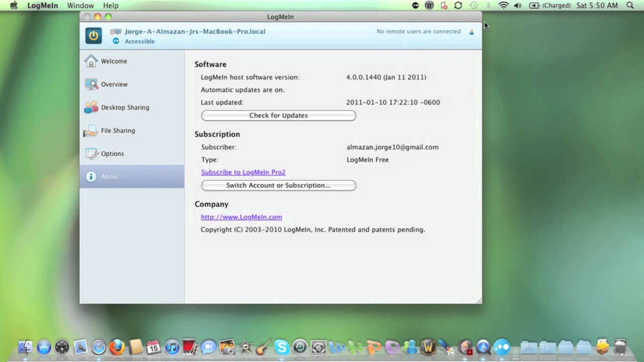
Task: Open QuickTime Player from the dock
Action: click(x=484, y=347)
